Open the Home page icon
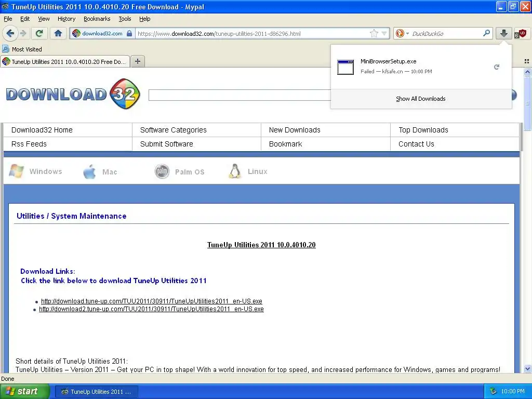Image resolution: width=532 pixels, height=399 pixels. (58, 33)
